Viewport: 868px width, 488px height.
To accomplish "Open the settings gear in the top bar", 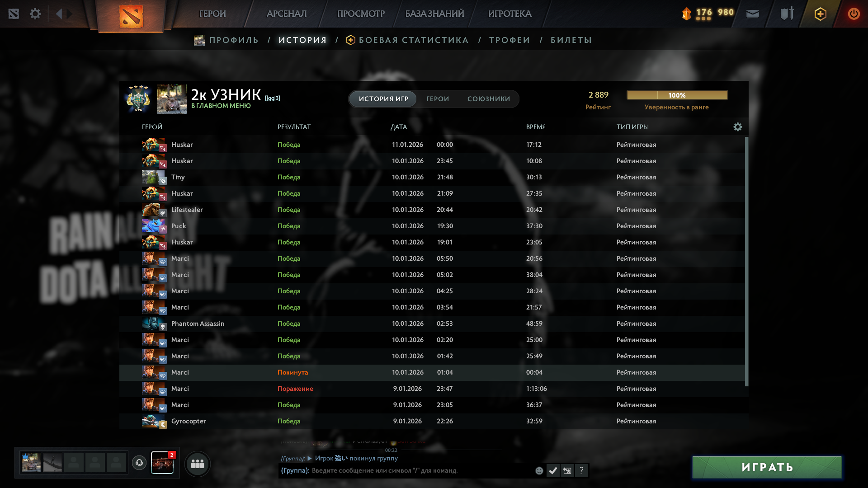I will (x=35, y=14).
